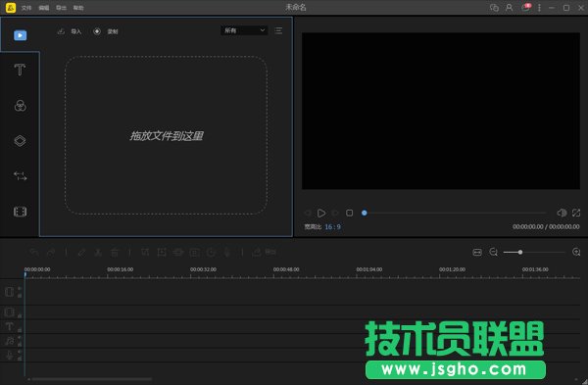Stop the preview playback
This screenshot has width=588, height=385.
click(349, 213)
